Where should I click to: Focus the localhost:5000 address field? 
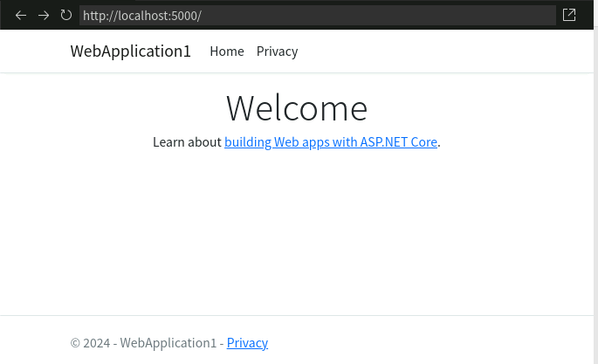click(x=316, y=15)
